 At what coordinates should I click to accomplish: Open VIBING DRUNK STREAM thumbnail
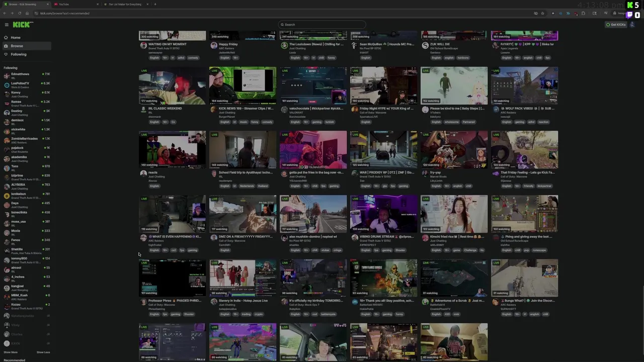384,214
